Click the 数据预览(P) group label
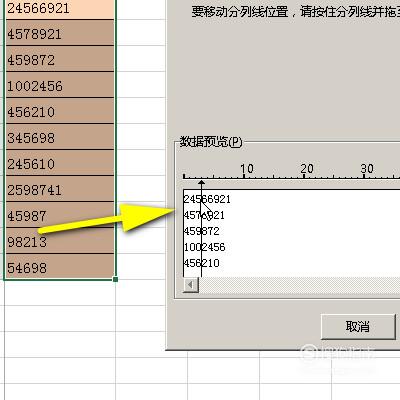 pyautogui.click(x=211, y=142)
